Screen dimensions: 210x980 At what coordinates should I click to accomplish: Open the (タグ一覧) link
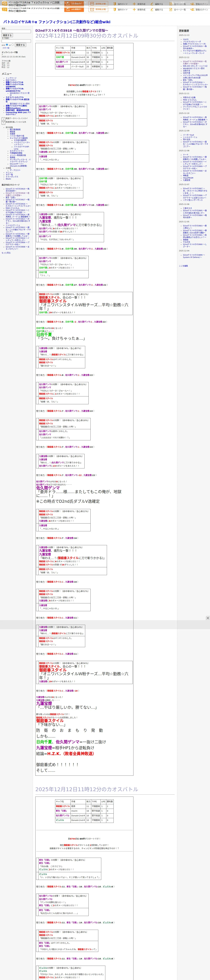tap(6, 48)
